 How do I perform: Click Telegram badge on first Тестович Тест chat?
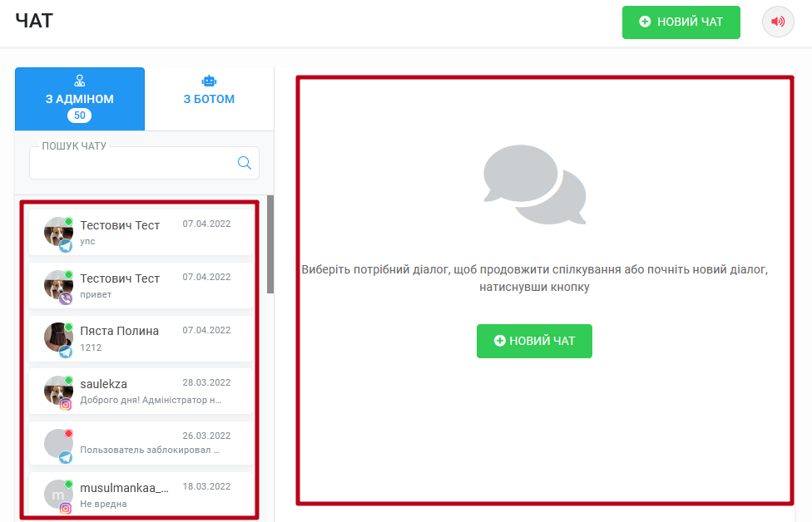click(x=66, y=246)
